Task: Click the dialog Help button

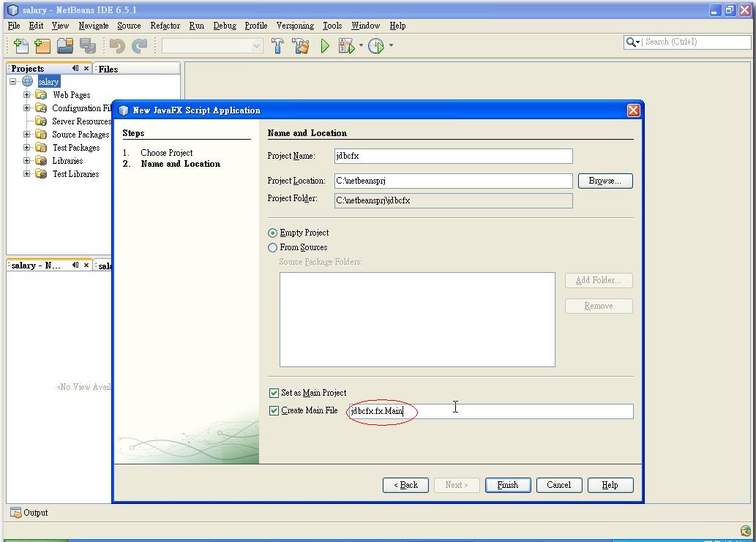Action: pos(610,485)
